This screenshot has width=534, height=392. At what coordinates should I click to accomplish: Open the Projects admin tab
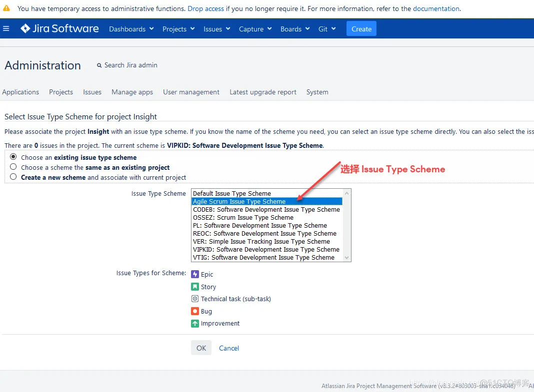tap(61, 92)
